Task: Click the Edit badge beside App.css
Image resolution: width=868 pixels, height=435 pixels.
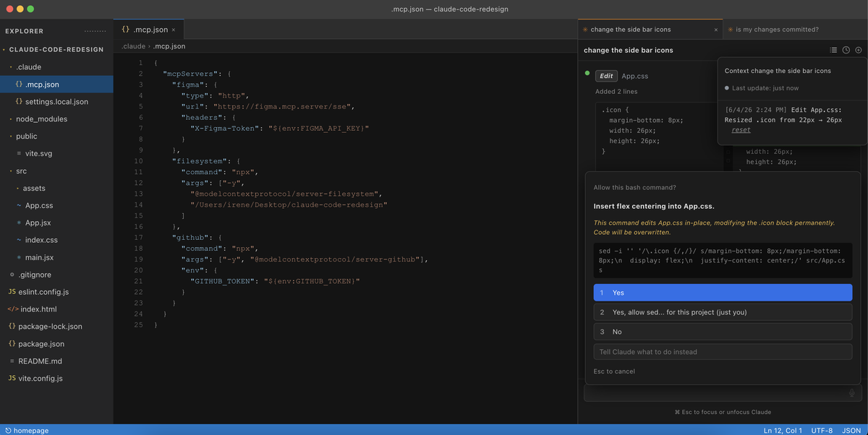Action: tap(606, 76)
